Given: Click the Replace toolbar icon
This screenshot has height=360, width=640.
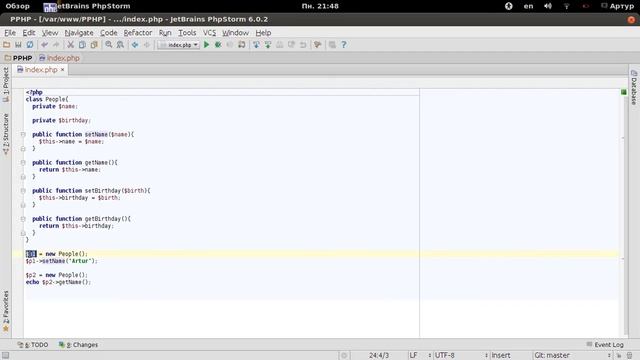Looking at the screenshot, I should [x=120, y=45].
